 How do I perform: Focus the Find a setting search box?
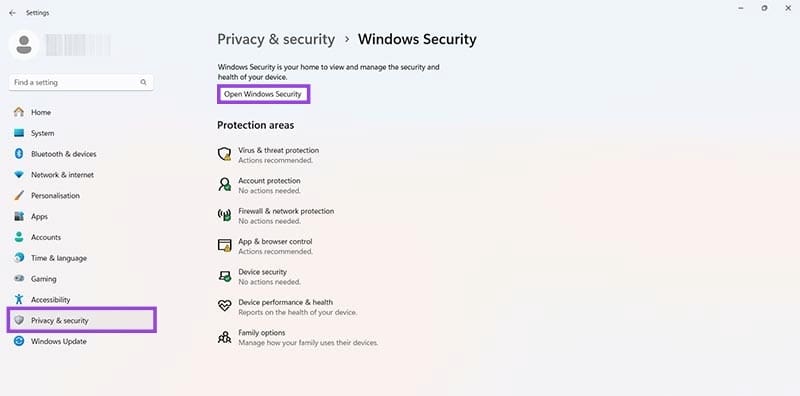tap(81, 82)
